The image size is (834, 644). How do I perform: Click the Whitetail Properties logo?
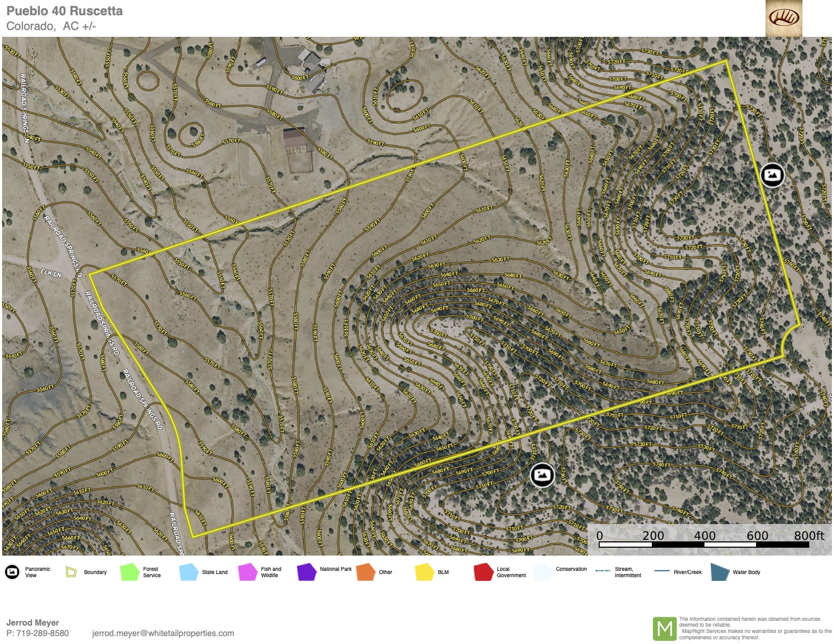783,18
